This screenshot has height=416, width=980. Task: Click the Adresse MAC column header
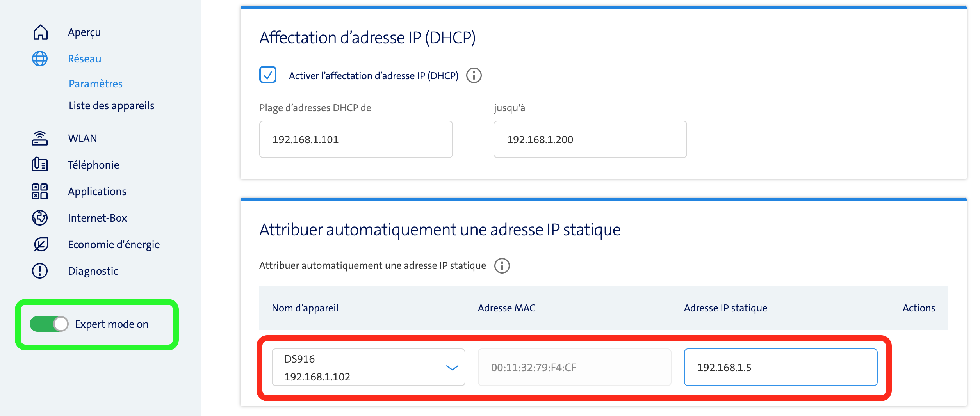(506, 308)
